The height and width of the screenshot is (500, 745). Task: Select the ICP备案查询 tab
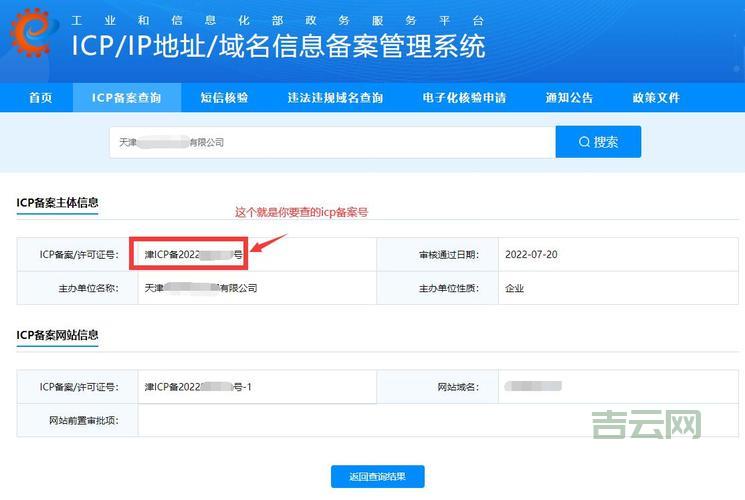tap(126, 97)
